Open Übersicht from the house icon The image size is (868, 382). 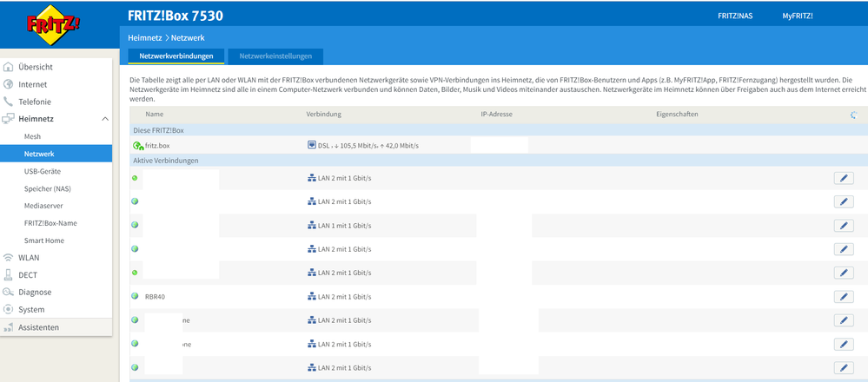[9, 67]
